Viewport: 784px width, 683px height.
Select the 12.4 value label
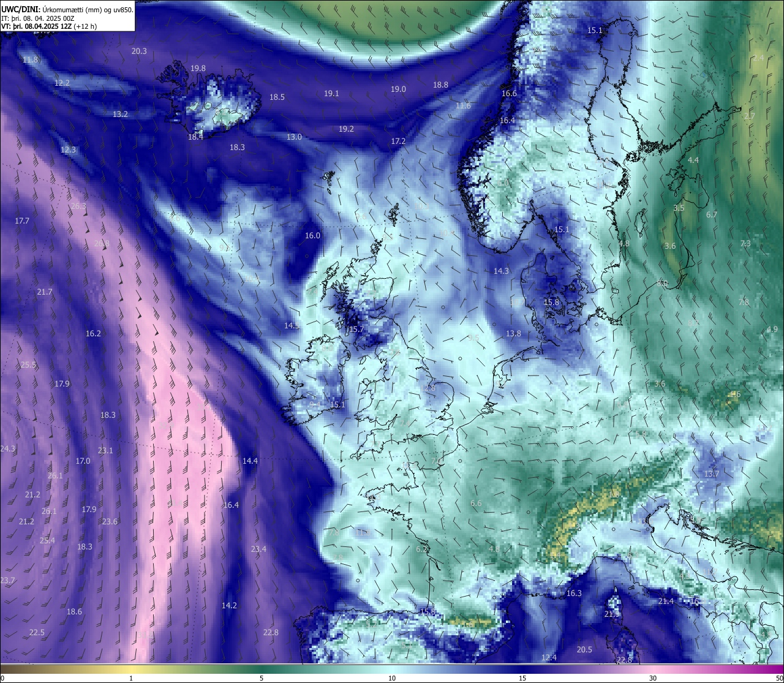pos(549,658)
